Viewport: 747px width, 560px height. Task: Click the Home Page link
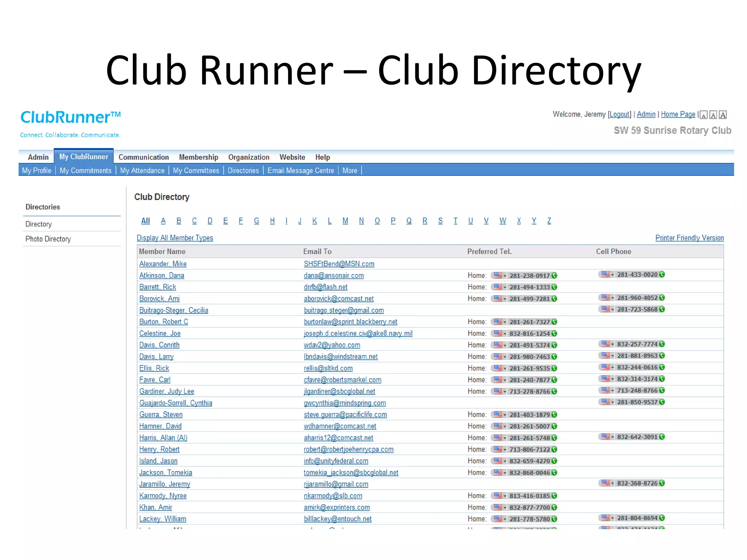pos(678,114)
